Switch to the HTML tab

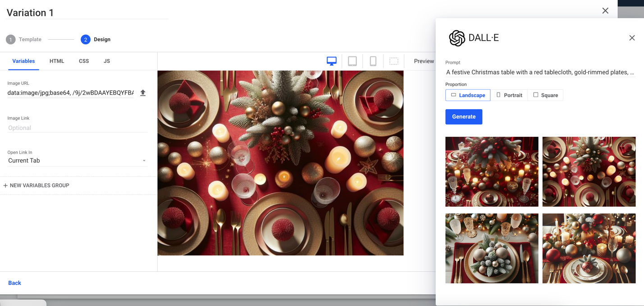pyautogui.click(x=57, y=61)
